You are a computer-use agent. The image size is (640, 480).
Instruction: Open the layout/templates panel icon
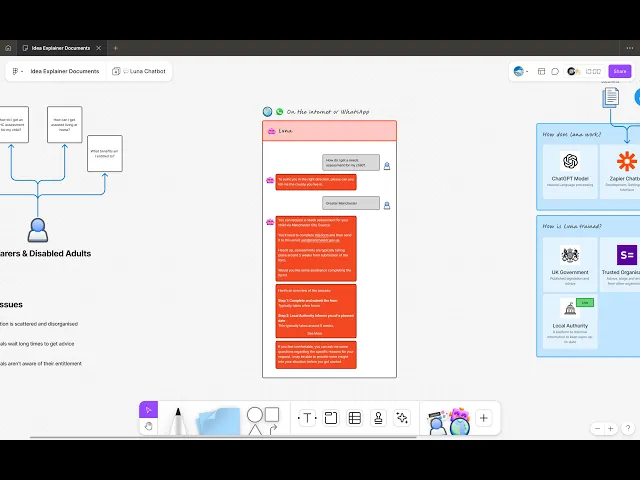pyautogui.click(x=541, y=71)
